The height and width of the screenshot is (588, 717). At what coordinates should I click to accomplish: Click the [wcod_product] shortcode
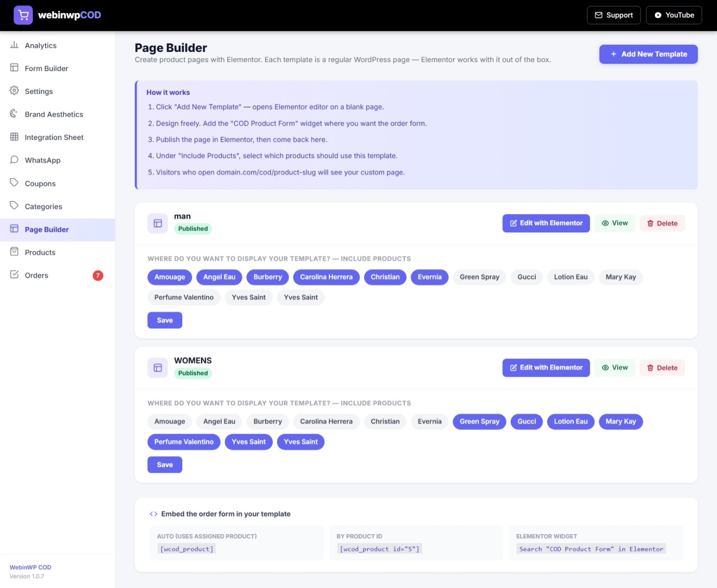(x=187, y=549)
